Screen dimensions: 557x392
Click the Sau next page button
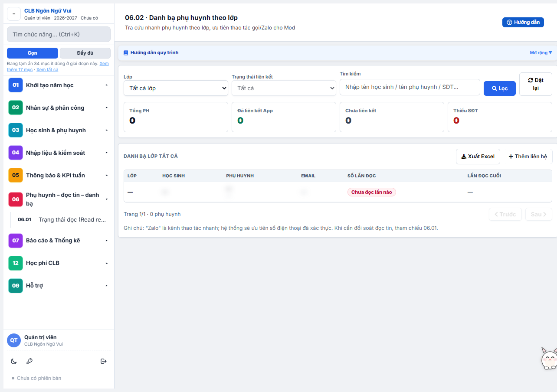coord(539,214)
